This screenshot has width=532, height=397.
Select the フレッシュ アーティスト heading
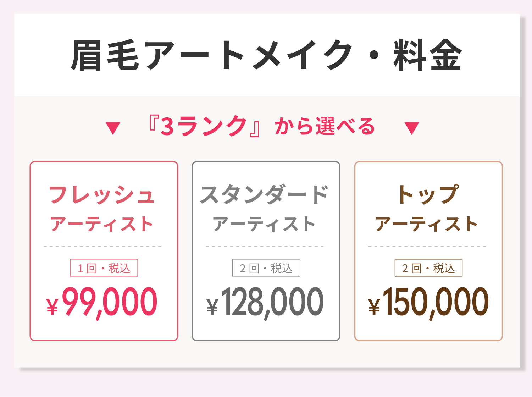102,209
